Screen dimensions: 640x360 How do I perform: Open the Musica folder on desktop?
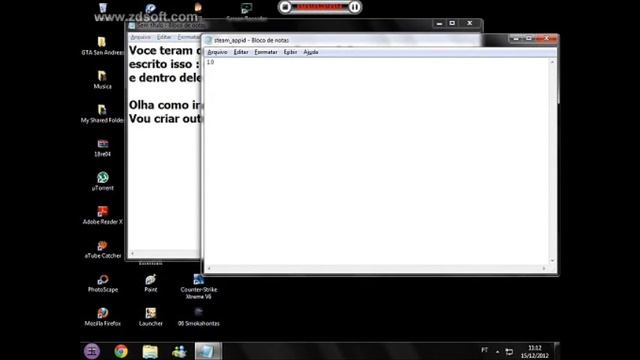point(102,79)
